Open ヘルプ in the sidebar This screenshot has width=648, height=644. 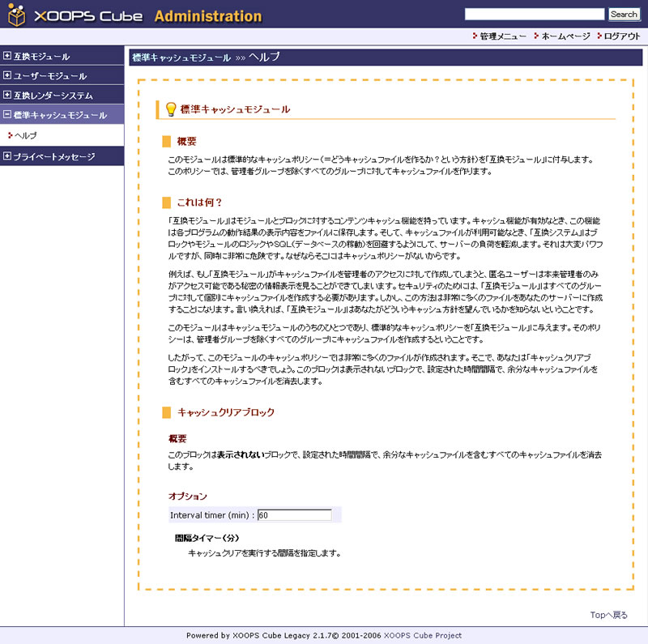(26, 135)
